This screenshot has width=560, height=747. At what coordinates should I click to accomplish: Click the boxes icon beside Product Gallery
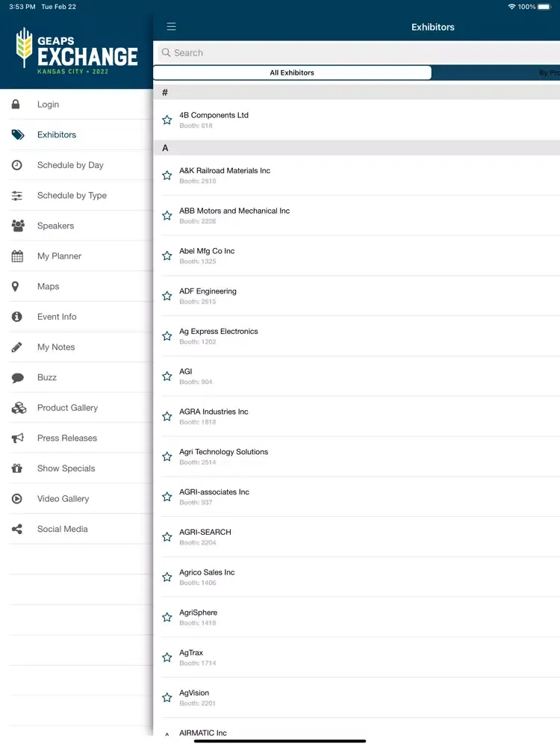click(19, 408)
